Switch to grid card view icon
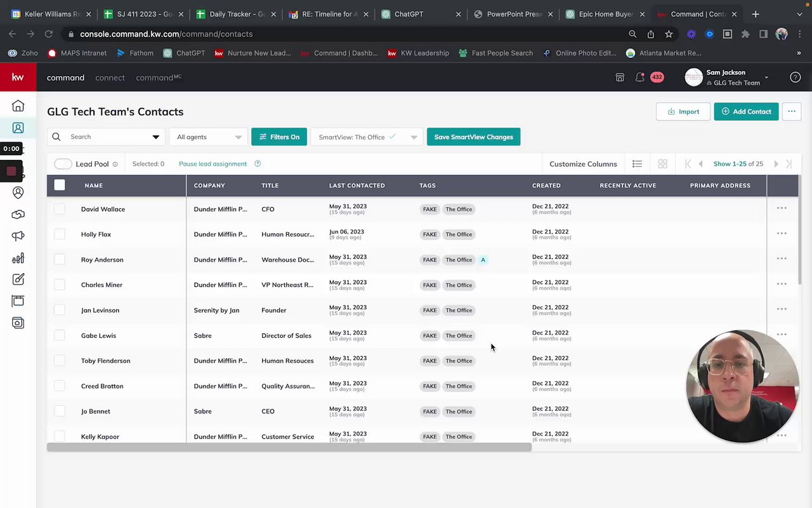This screenshot has width=812, height=508. (662, 164)
